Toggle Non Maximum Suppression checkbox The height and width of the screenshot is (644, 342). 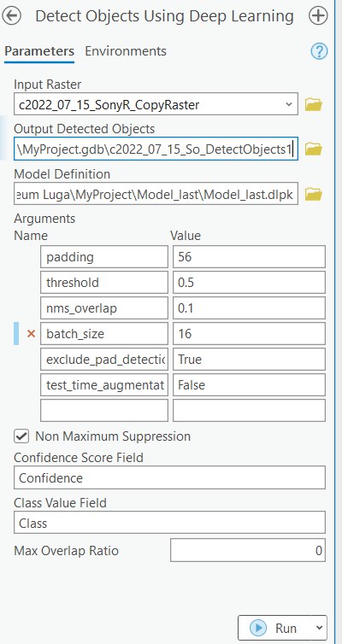(21, 436)
